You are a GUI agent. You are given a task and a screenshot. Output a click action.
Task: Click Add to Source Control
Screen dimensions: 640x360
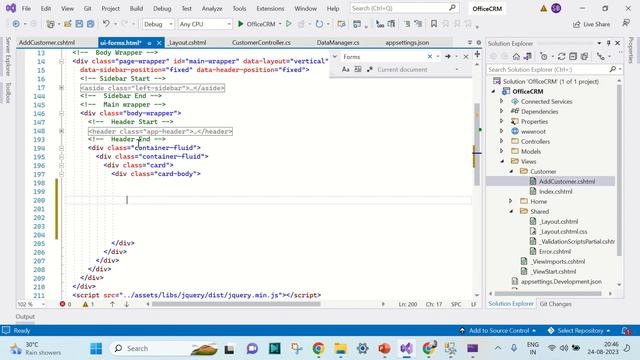coord(498,330)
